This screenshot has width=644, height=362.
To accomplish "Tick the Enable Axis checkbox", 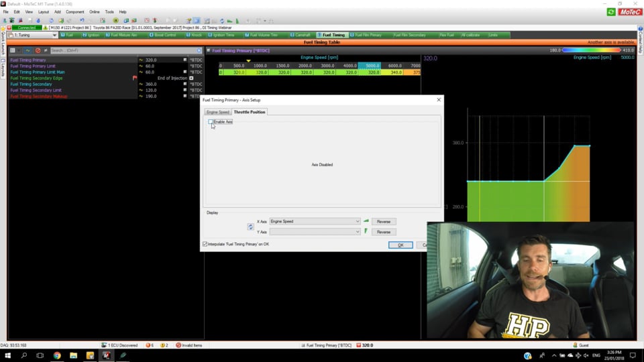I will click(210, 121).
